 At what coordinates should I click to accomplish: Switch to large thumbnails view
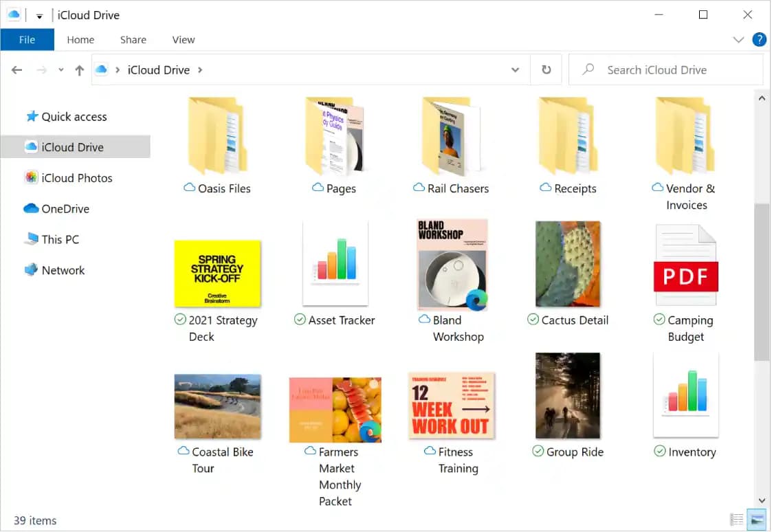756,520
